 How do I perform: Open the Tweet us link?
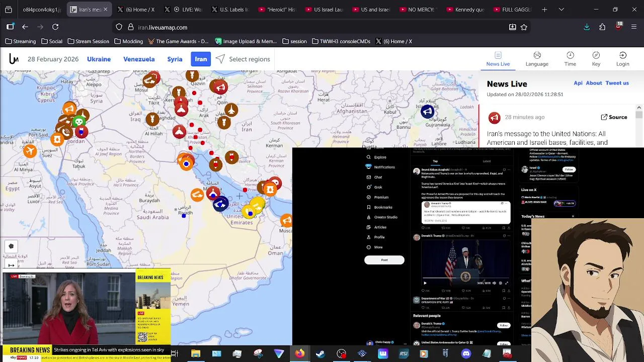(617, 83)
